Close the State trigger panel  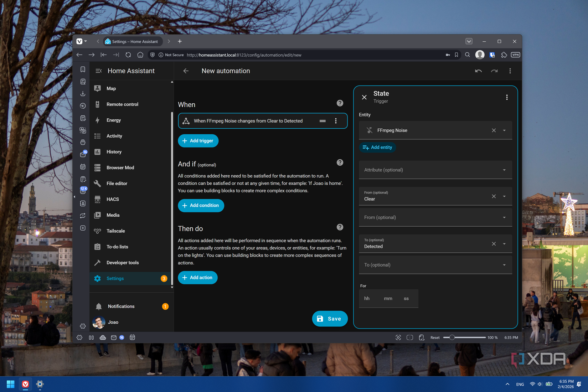click(x=364, y=97)
